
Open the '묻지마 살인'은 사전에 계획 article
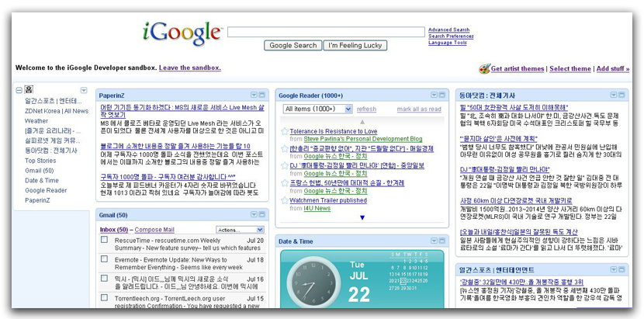click(498, 138)
